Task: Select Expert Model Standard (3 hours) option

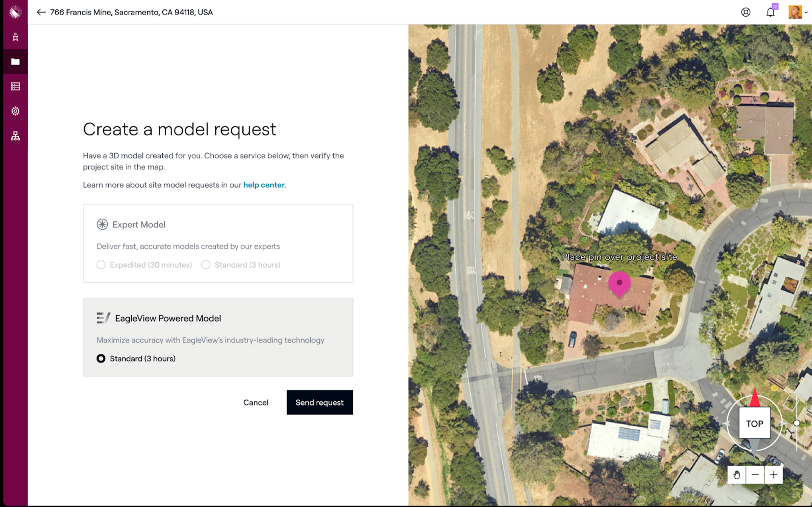Action: 206,265
